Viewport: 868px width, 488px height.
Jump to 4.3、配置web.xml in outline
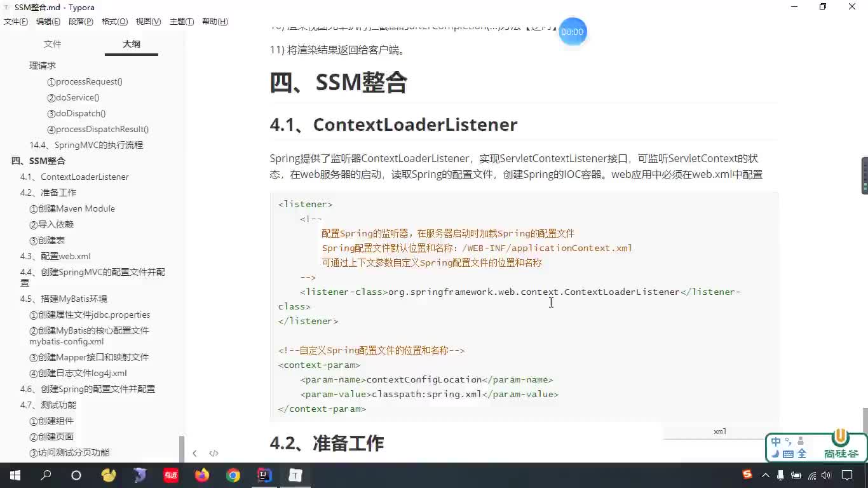click(x=55, y=256)
